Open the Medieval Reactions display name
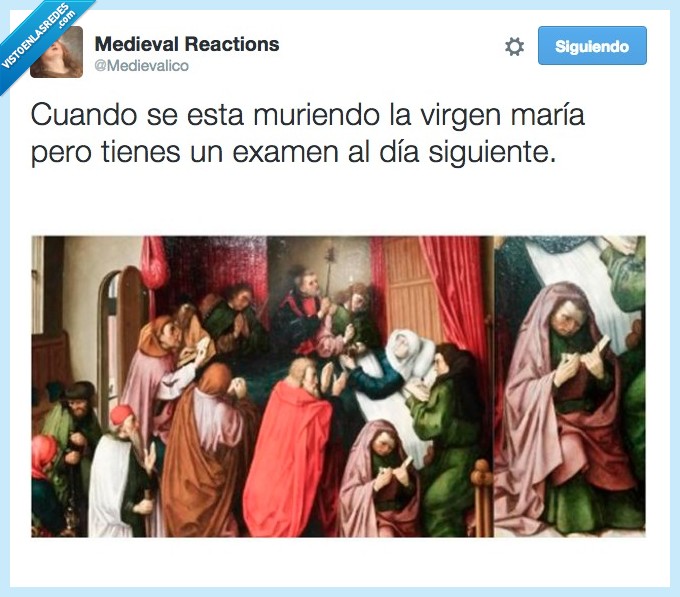This screenshot has height=597, width=680. [x=187, y=44]
